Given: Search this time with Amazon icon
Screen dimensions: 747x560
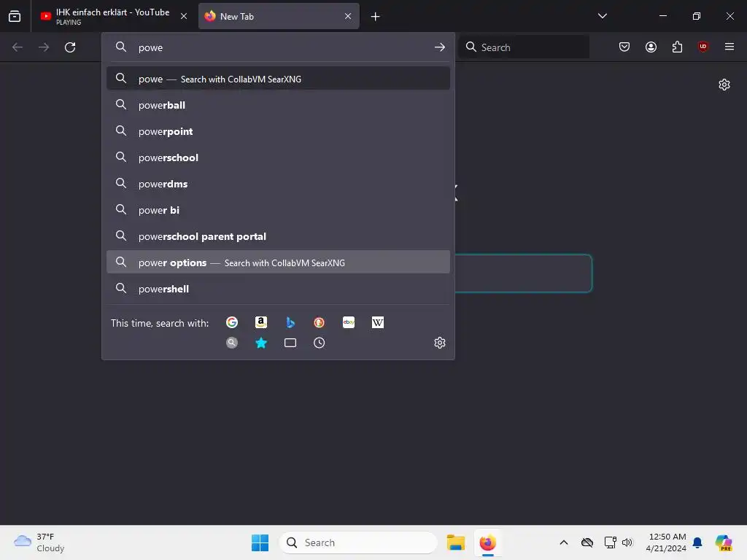Looking at the screenshot, I should [261, 322].
